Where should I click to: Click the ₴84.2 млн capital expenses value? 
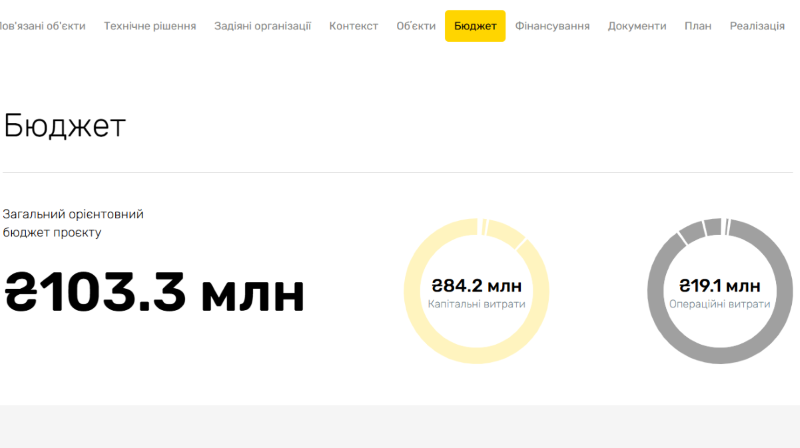click(x=476, y=286)
